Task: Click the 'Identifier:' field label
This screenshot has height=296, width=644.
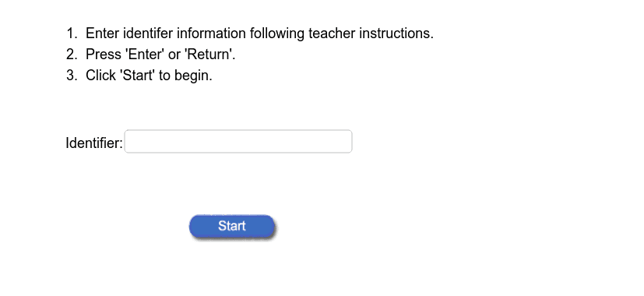Action: coord(94,143)
